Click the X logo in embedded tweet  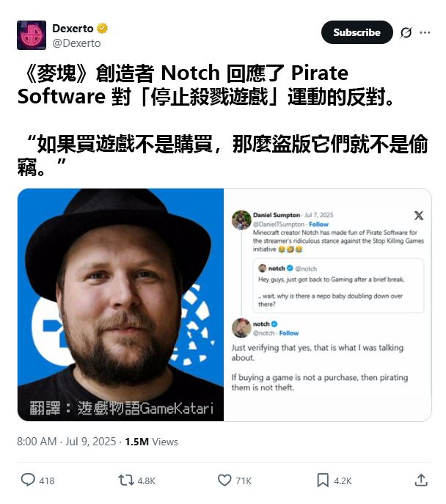[x=419, y=216]
